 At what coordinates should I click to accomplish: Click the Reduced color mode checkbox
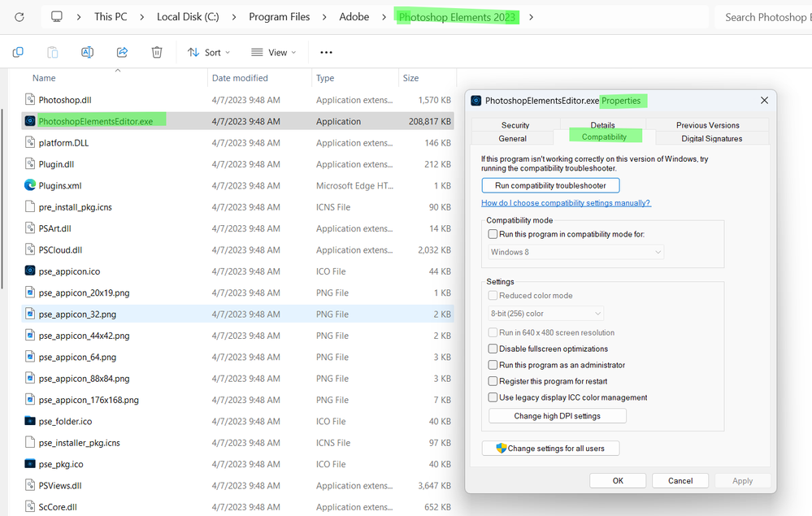click(493, 295)
